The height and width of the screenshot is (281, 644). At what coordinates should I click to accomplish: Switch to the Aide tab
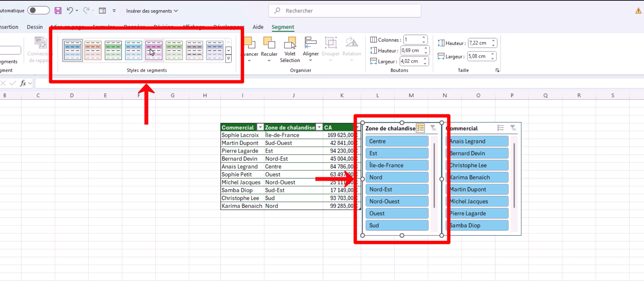coord(258,27)
